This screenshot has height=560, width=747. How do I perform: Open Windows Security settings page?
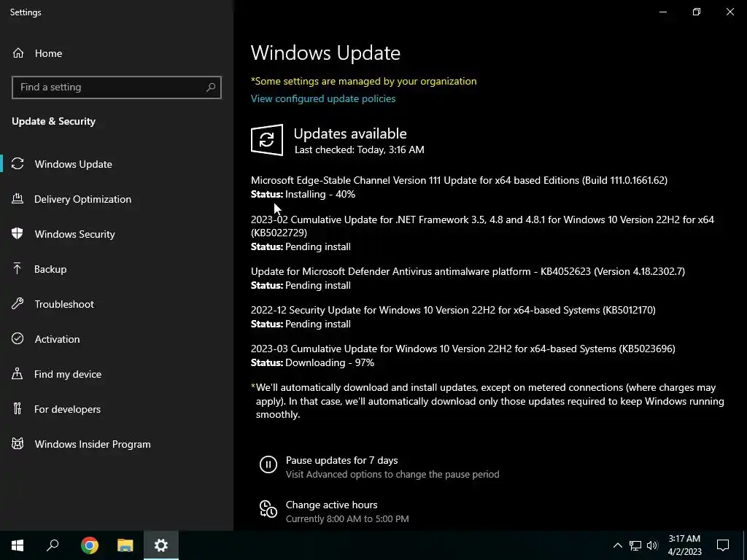click(x=116, y=234)
